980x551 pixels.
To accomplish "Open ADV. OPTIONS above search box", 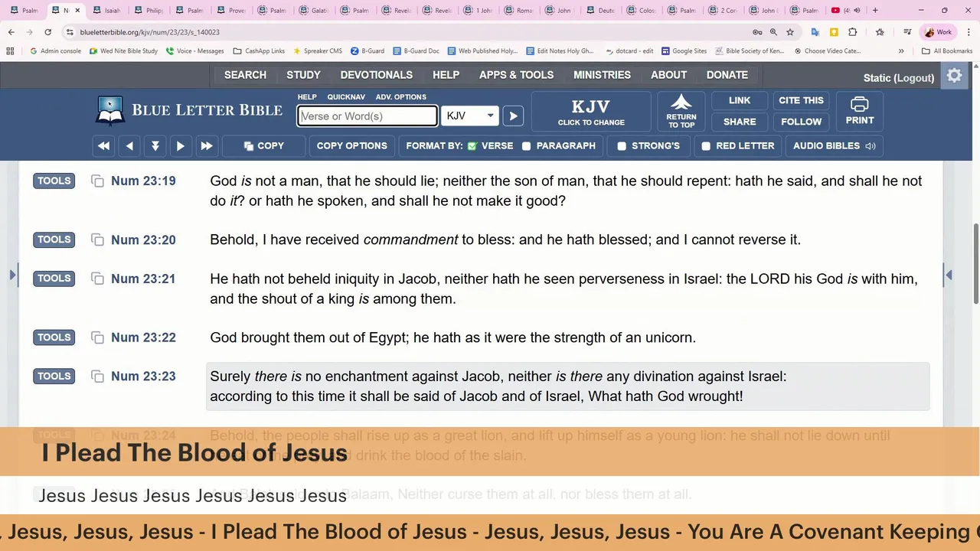I will pyautogui.click(x=400, y=97).
